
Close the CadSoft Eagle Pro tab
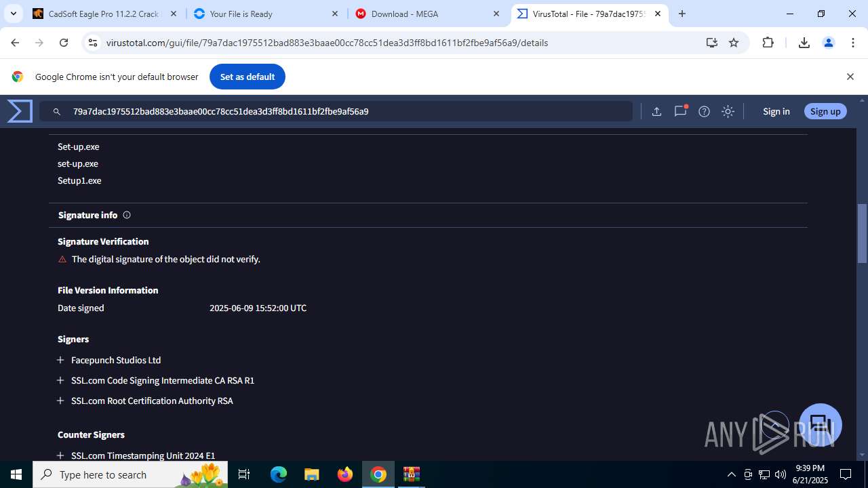[x=174, y=14]
